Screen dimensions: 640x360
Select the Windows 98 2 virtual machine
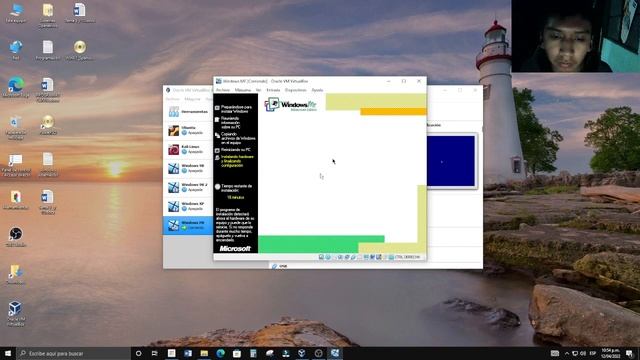[188, 187]
